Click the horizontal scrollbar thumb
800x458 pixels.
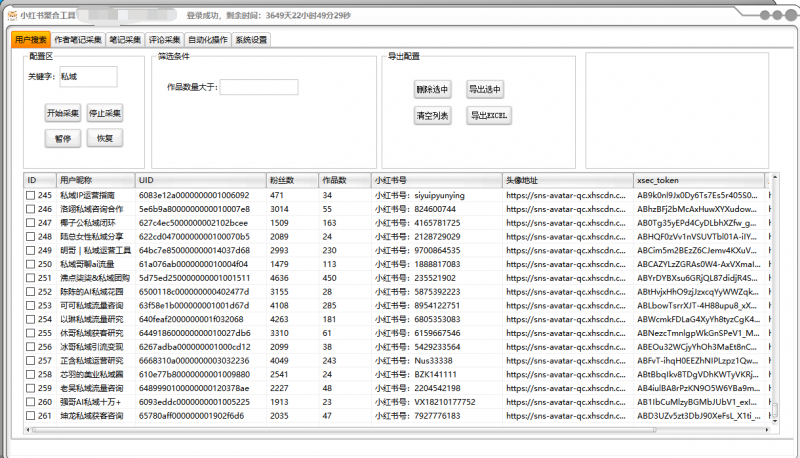point(343,430)
